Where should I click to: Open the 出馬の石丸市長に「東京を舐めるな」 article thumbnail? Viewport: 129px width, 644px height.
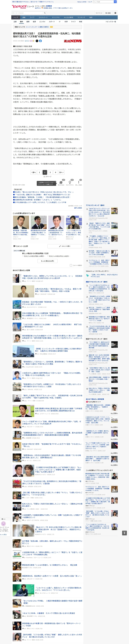pyautogui.click(x=23, y=292)
